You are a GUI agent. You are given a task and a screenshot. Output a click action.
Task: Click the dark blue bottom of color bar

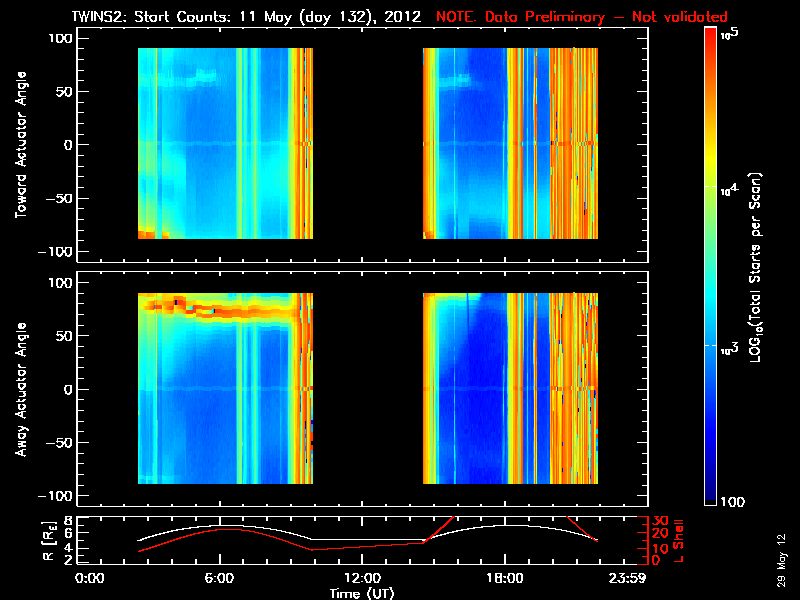pyautogui.click(x=711, y=497)
